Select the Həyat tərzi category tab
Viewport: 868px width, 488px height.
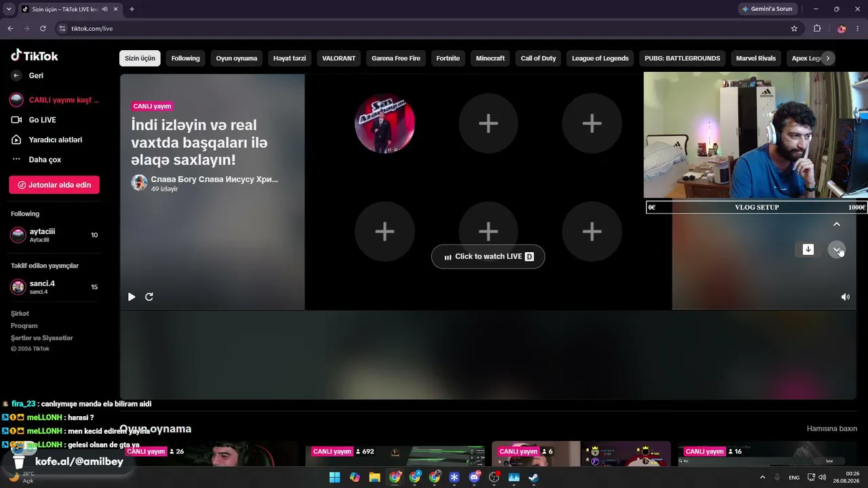tap(290, 58)
